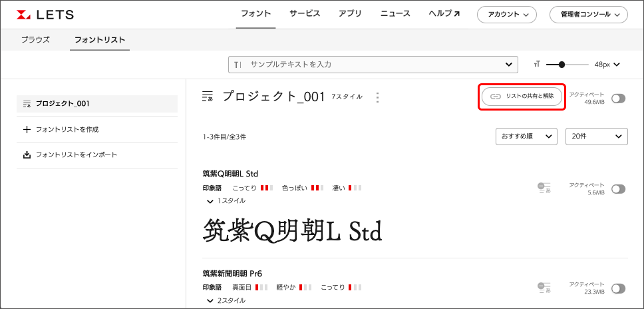Image resolution: width=644 pixels, height=309 pixels.
Task: Toggle activation for the entire プロジェクト_001 list
Action: click(618, 98)
